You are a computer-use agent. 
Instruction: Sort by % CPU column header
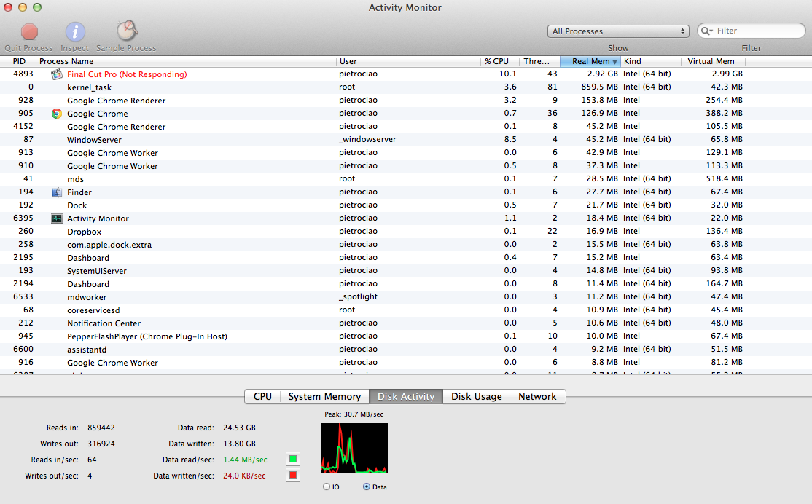tap(500, 61)
